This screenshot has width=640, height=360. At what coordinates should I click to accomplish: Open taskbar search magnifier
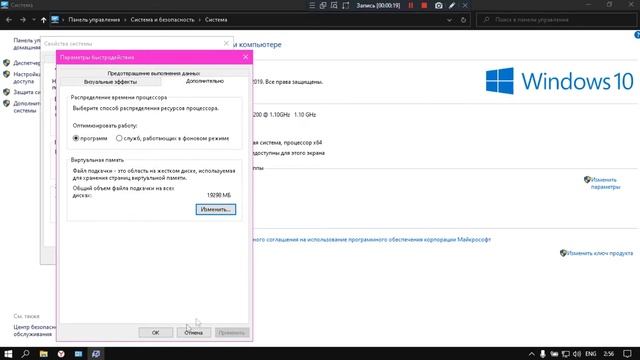(x=25, y=353)
